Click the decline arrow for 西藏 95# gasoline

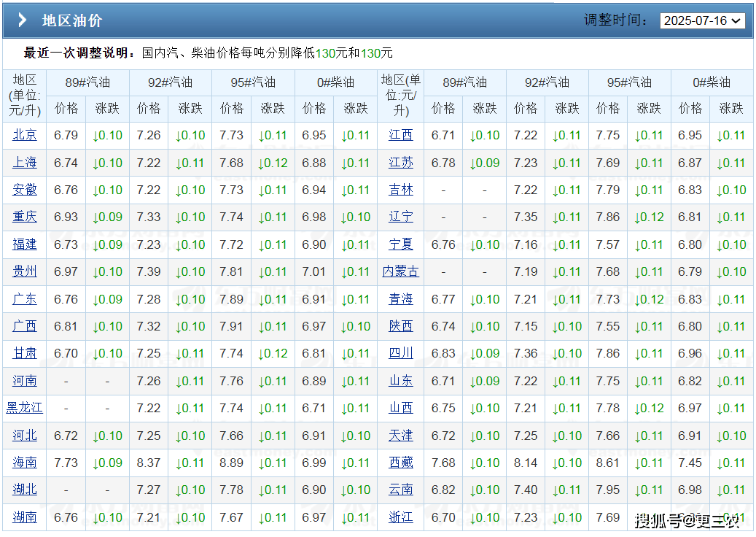(x=648, y=463)
